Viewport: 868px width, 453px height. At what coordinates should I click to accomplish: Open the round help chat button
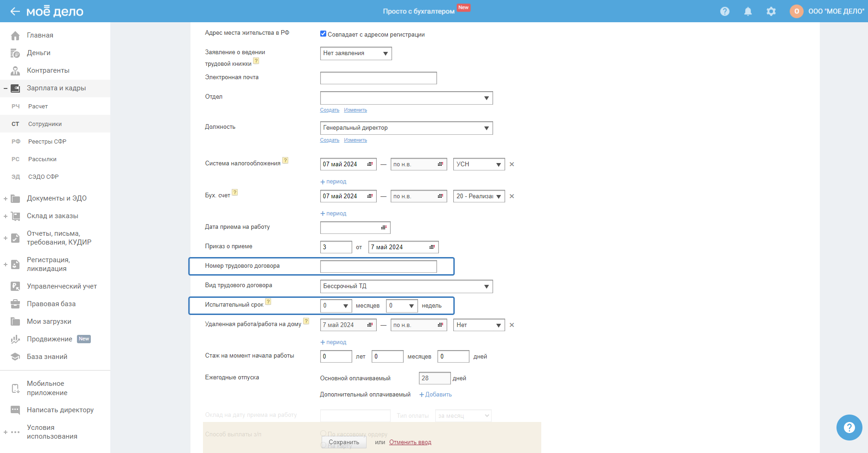[x=849, y=428]
